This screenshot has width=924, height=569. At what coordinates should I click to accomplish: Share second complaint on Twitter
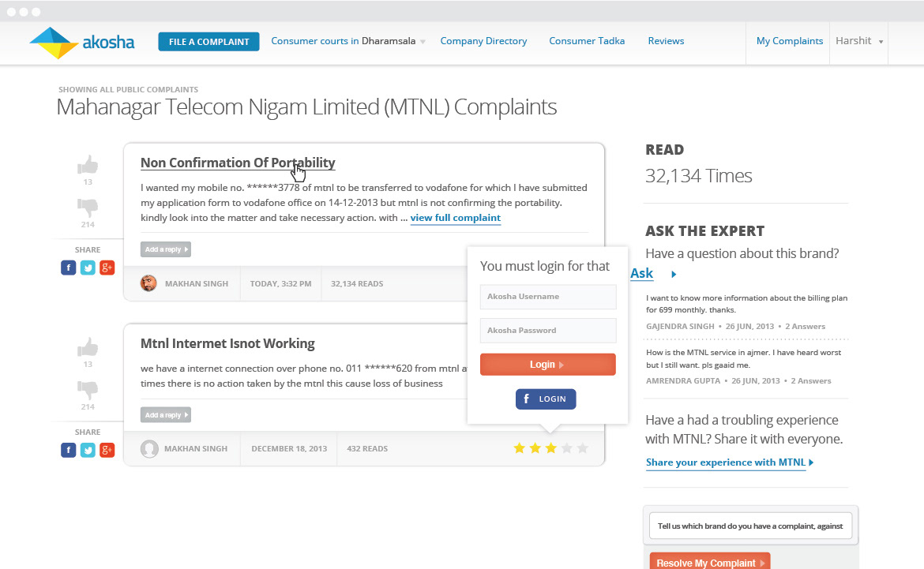(88, 450)
